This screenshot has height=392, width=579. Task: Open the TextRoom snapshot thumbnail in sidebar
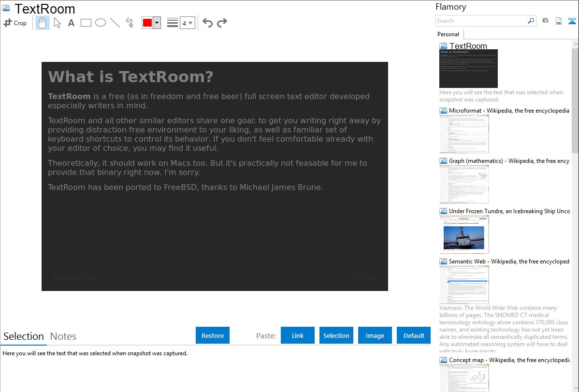click(468, 69)
